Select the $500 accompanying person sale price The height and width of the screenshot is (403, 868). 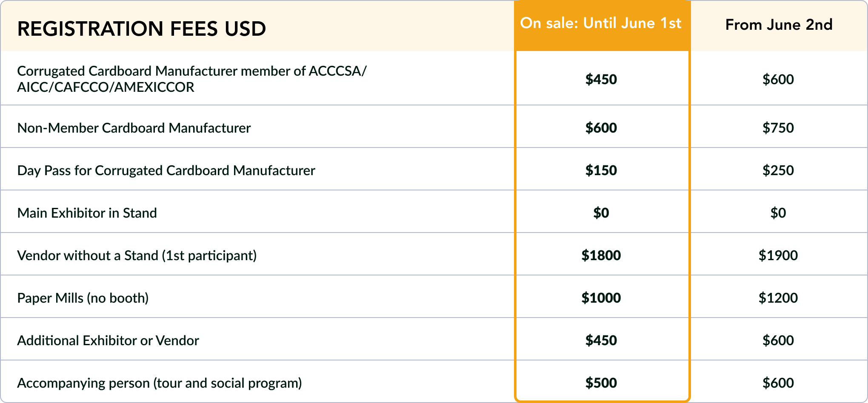pos(601,383)
